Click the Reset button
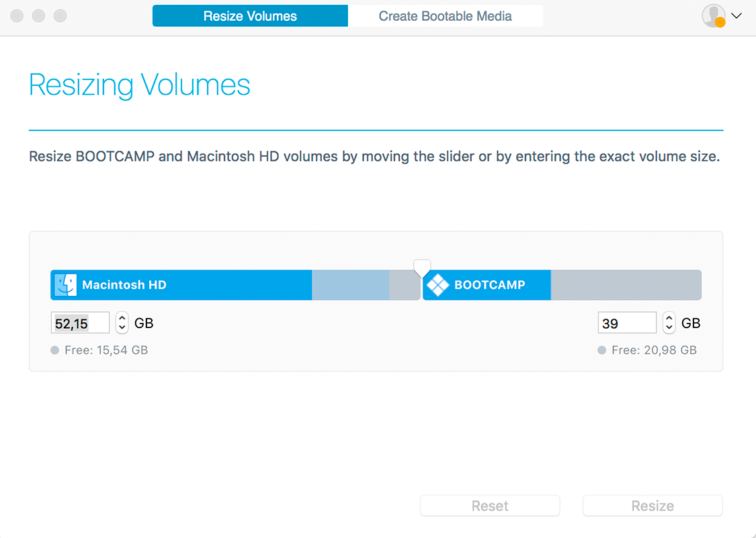This screenshot has height=538, width=756. tap(490, 506)
